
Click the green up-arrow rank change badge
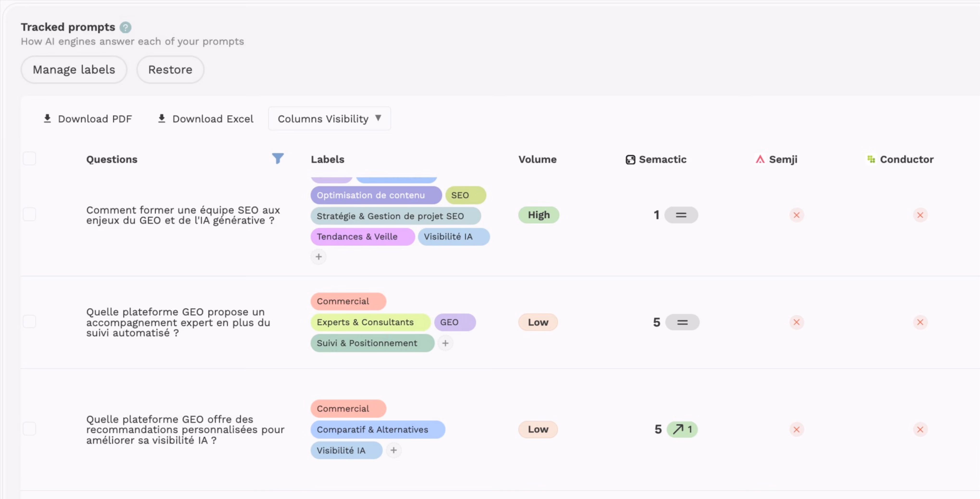click(682, 429)
